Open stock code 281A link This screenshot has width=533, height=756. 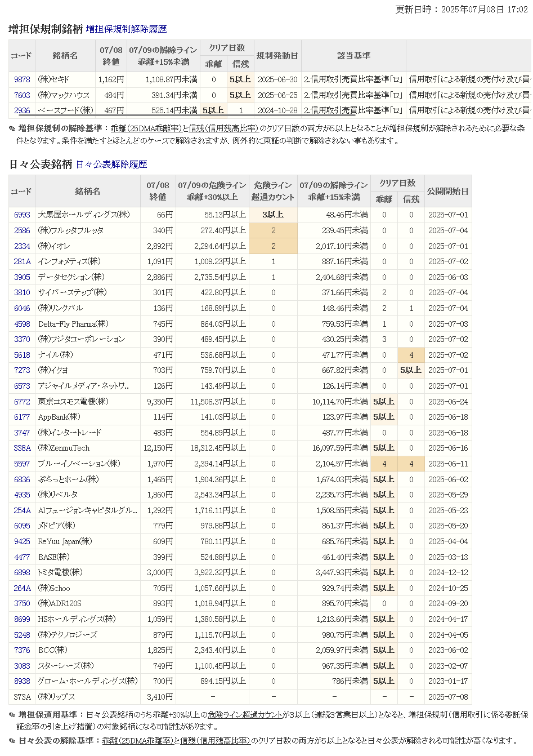coord(22,261)
